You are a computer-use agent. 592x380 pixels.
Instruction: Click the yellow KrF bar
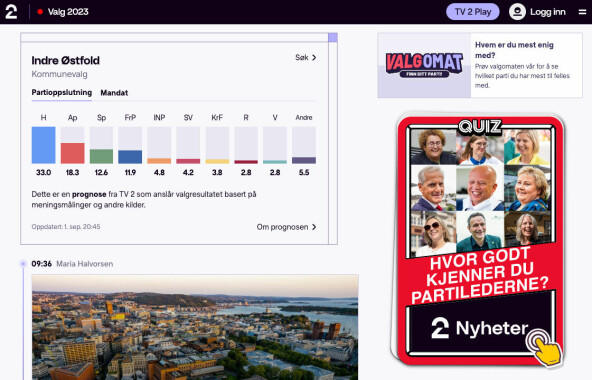click(217, 162)
